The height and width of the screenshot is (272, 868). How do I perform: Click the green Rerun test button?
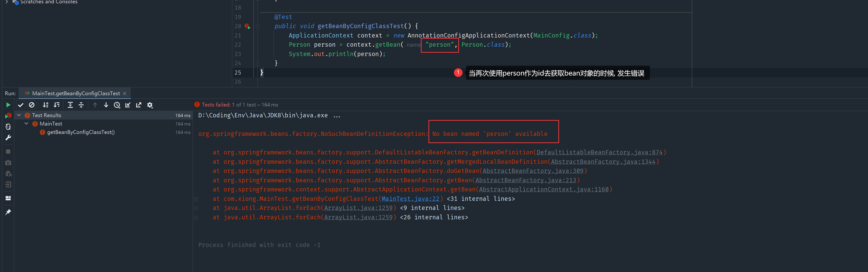[8, 105]
